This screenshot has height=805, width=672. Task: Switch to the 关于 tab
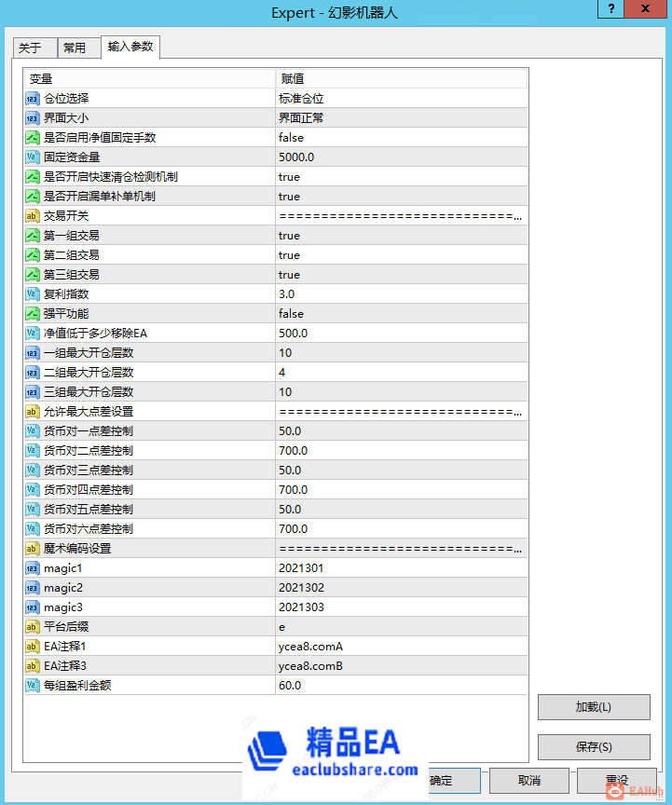[x=34, y=48]
